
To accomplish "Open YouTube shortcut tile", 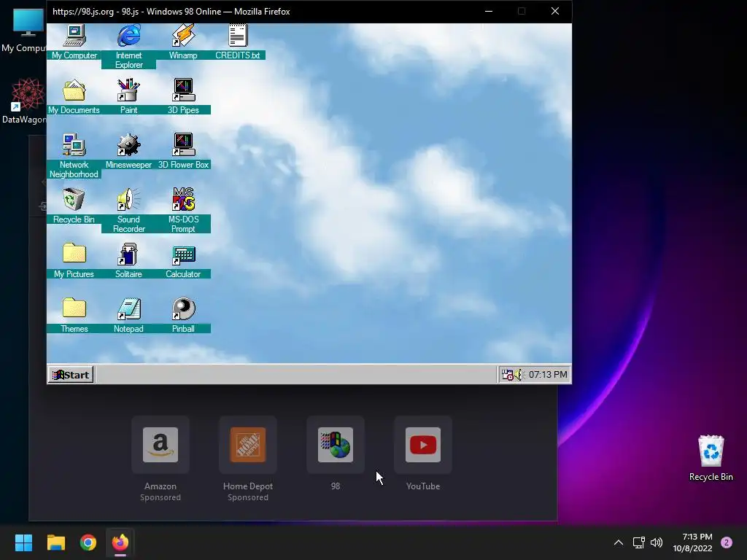I will click(423, 445).
